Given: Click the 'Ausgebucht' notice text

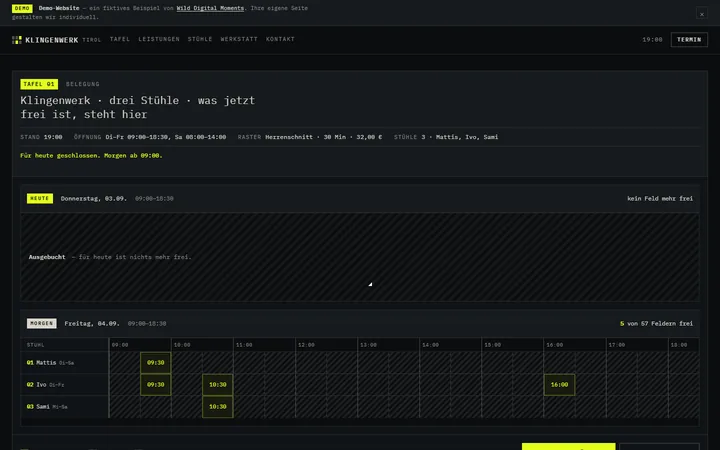Looking at the screenshot, I should (47, 257).
